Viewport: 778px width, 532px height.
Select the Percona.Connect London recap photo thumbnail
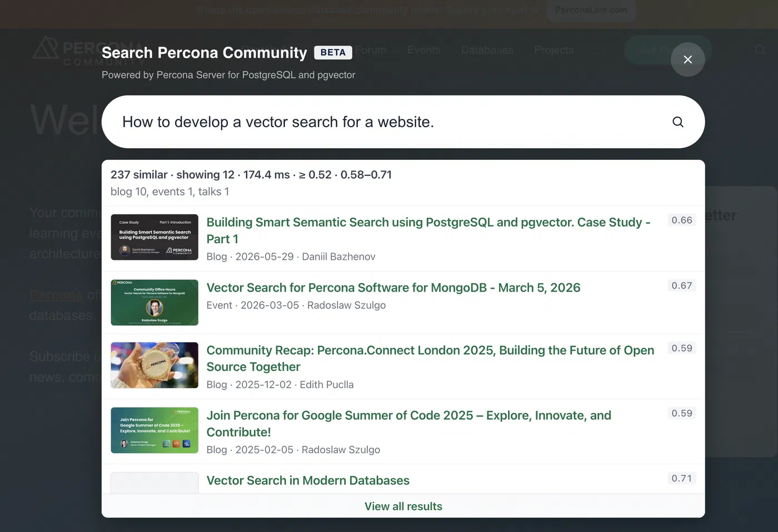point(154,365)
